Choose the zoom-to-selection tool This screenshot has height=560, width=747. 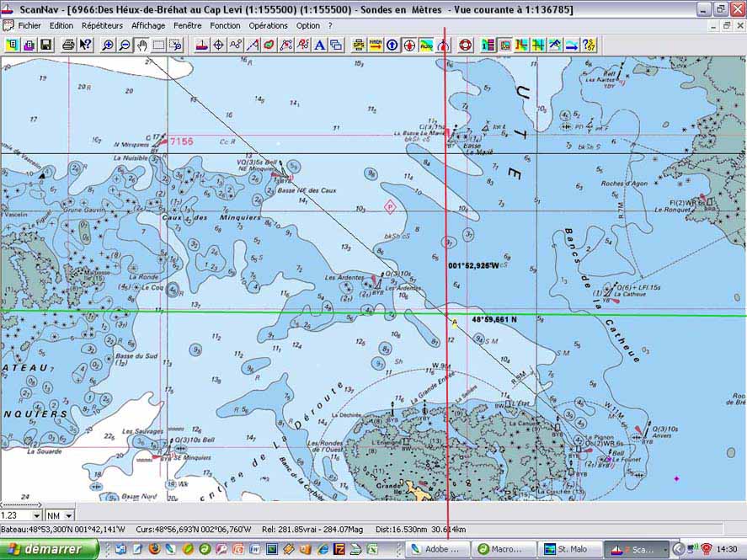point(176,45)
